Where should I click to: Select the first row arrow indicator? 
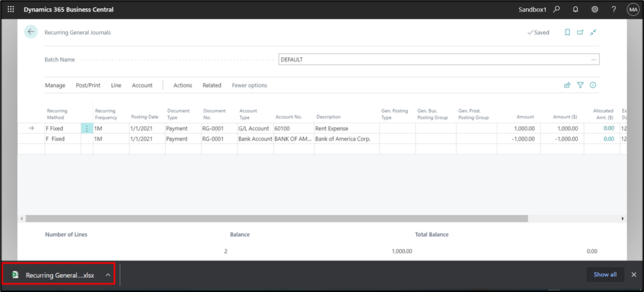coord(31,128)
